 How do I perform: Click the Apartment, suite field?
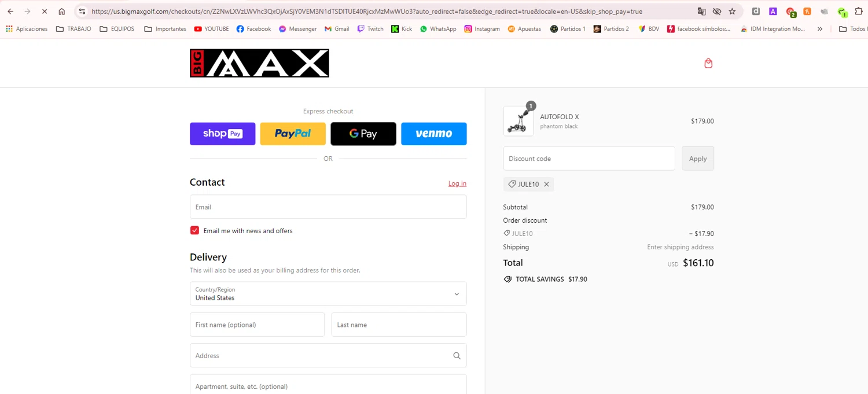pos(328,385)
